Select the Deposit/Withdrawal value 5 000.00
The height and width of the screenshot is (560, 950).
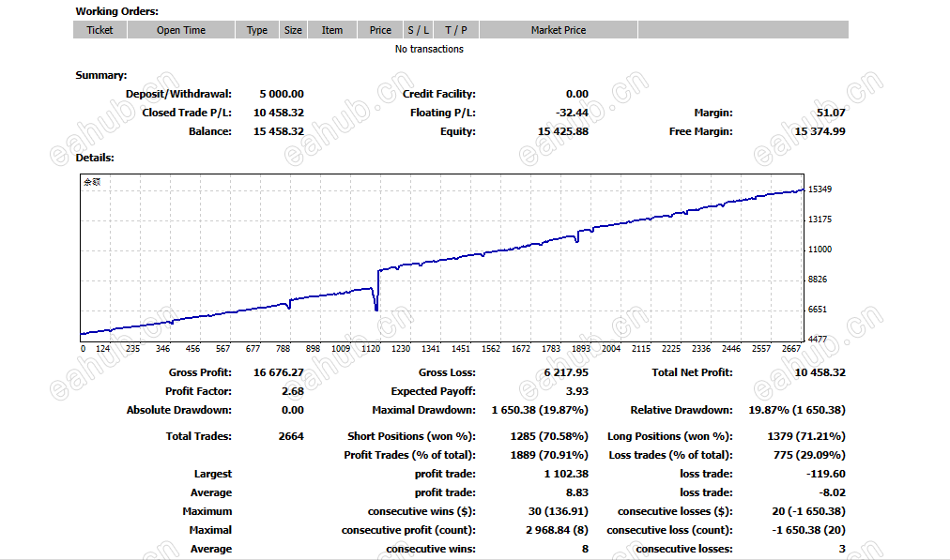point(282,94)
